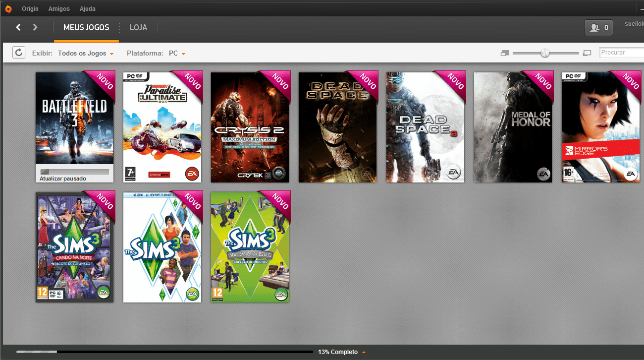This screenshot has width=644, height=360.
Task: Go forward with the right arrow
Action: pos(35,27)
